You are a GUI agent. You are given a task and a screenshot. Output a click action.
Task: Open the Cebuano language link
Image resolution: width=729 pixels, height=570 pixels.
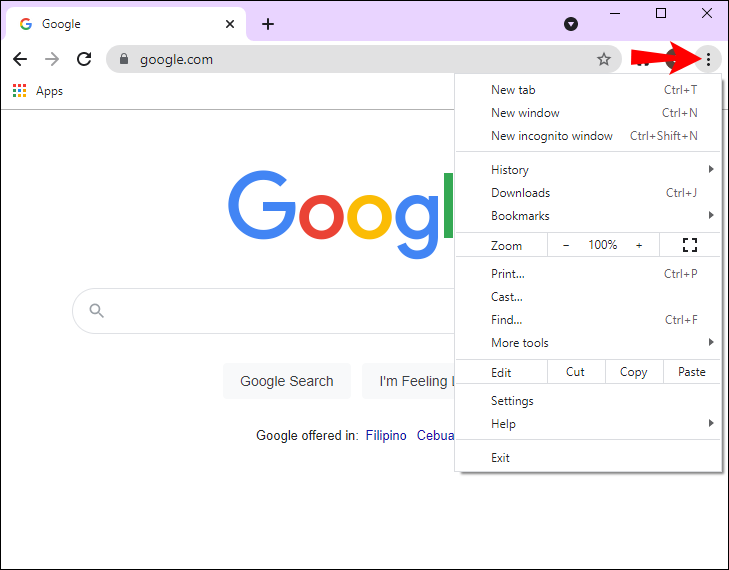click(x=435, y=436)
